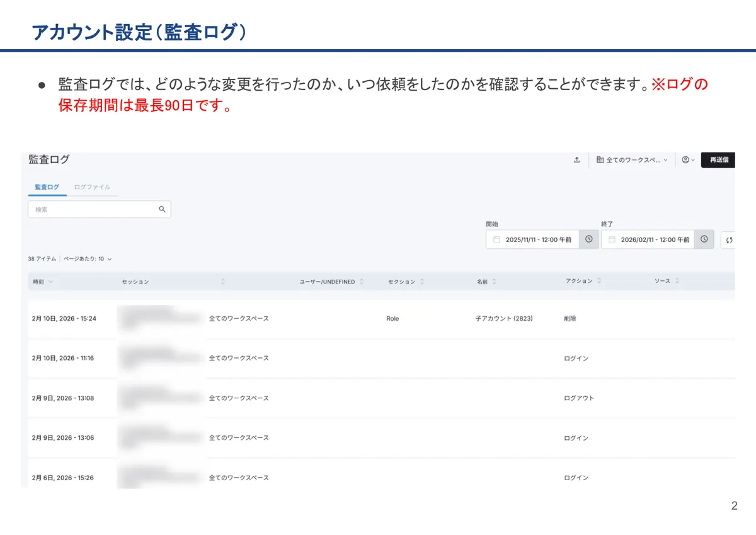Click the 再送信 button
This screenshot has height=535, width=756.
[718, 160]
